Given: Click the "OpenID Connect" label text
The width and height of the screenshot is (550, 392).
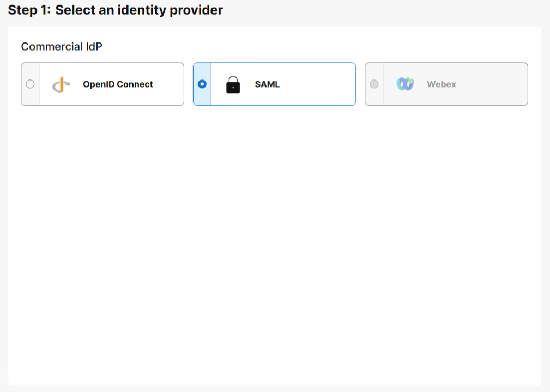Looking at the screenshot, I should click(x=118, y=84).
